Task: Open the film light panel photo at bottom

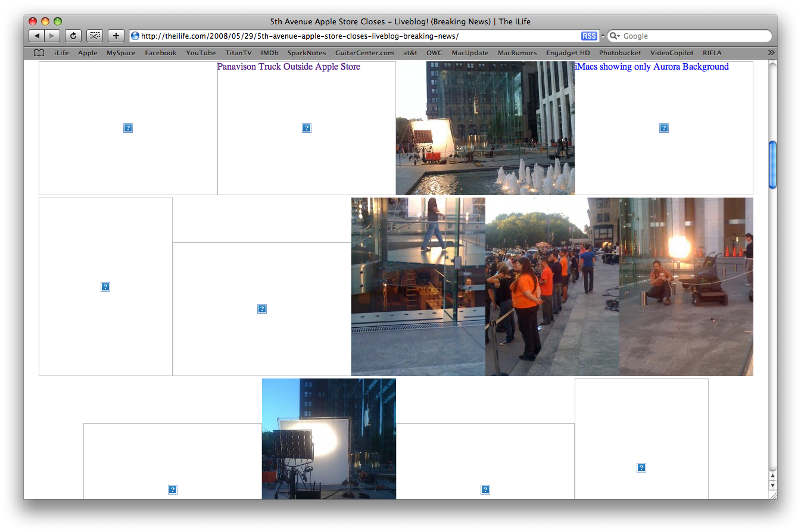Action: click(x=329, y=439)
